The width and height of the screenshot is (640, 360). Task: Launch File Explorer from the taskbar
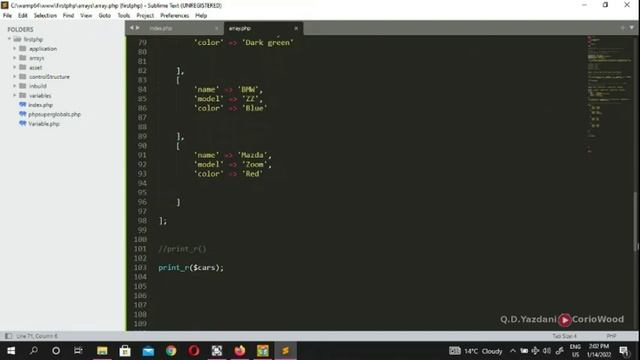pos(102,351)
